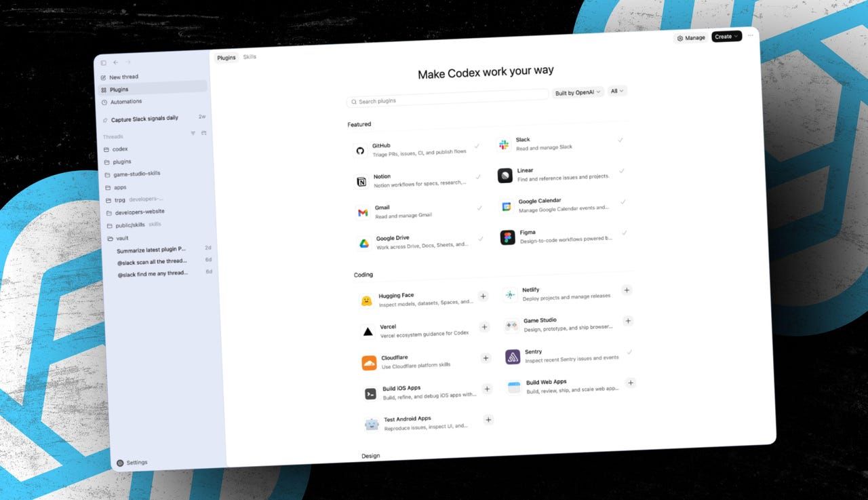Select the Plugins tab

pos(226,58)
